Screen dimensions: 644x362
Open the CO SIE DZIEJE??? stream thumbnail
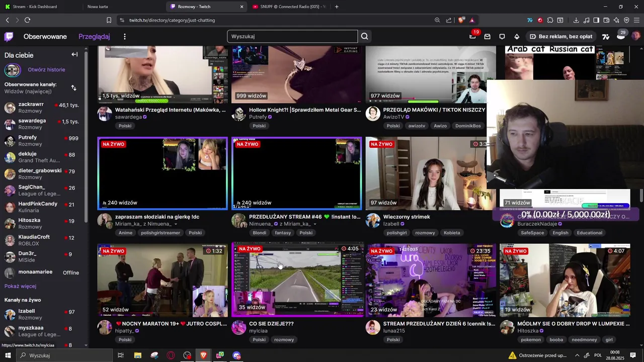[297, 281]
